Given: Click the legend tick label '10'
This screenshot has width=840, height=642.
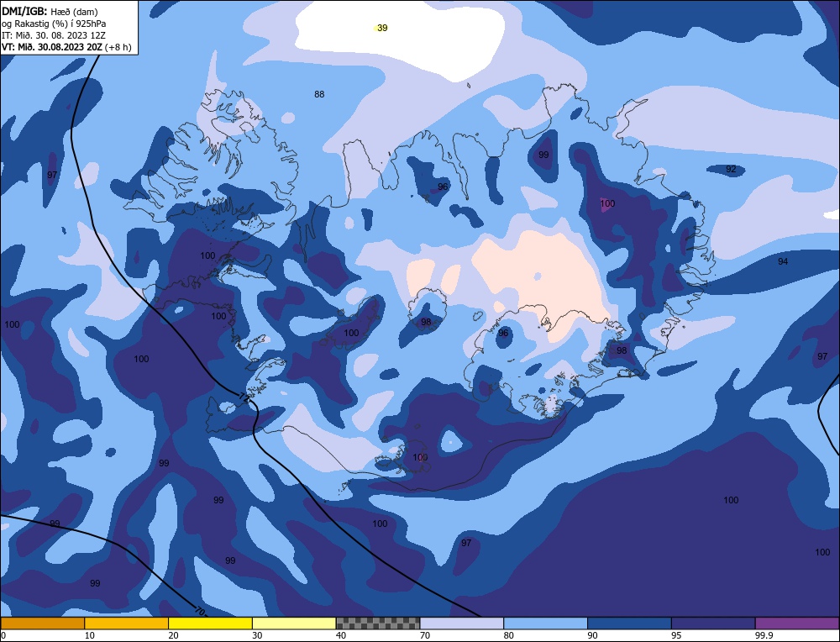Looking at the screenshot, I should coord(90,635).
